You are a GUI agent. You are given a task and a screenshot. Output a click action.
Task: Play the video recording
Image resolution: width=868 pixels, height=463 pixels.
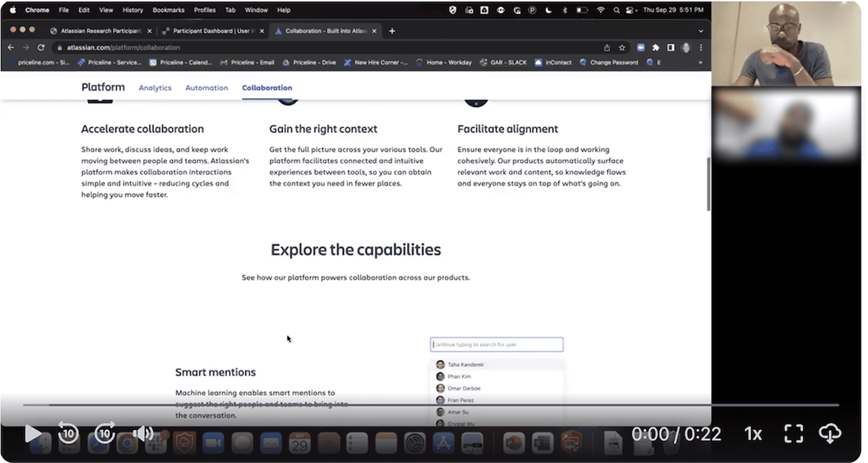(x=33, y=434)
